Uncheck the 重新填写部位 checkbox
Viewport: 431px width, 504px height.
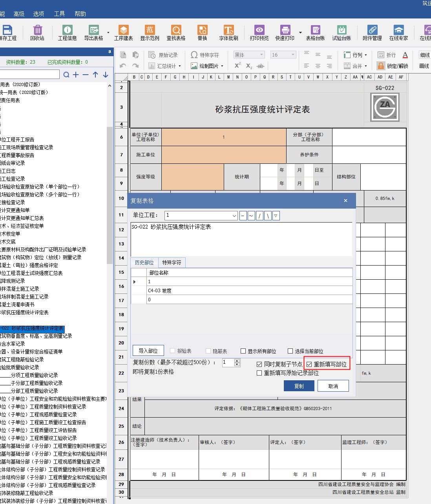pos(309,365)
